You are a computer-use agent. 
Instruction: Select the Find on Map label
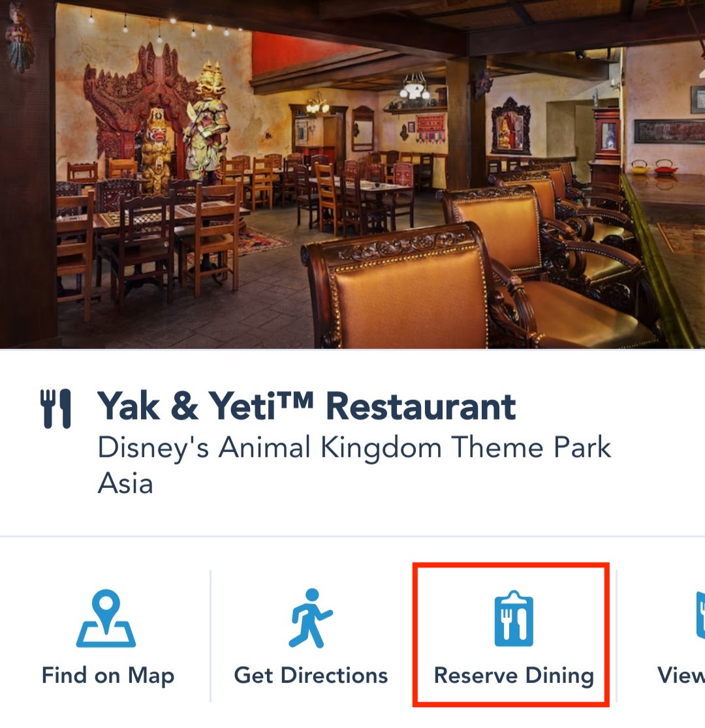(108, 676)
